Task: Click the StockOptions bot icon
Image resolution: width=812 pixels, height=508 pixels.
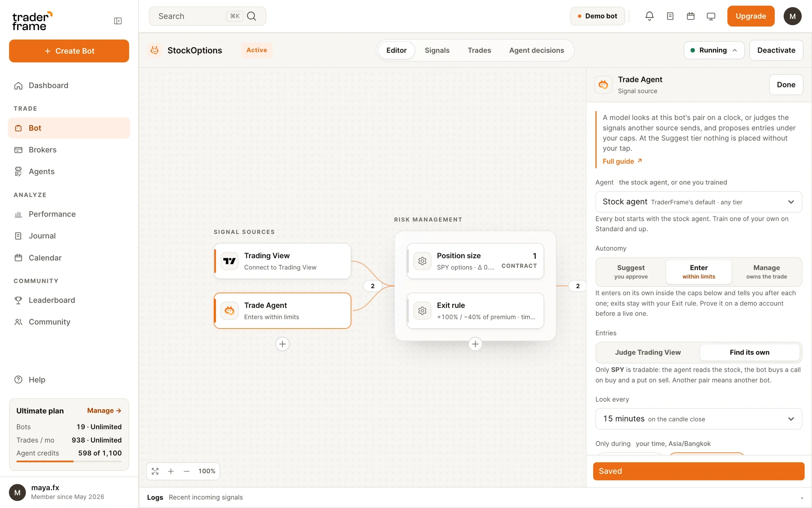Action: point(155,50)
